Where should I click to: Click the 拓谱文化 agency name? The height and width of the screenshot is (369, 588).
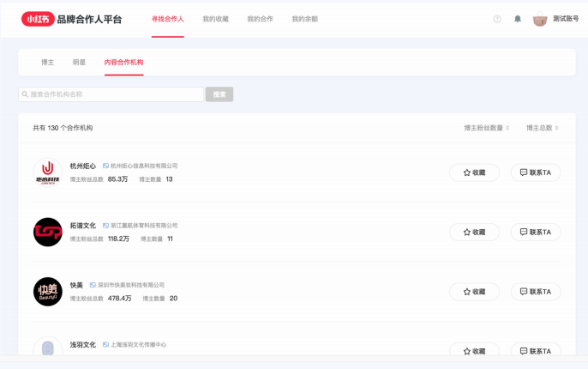point(83,226)
